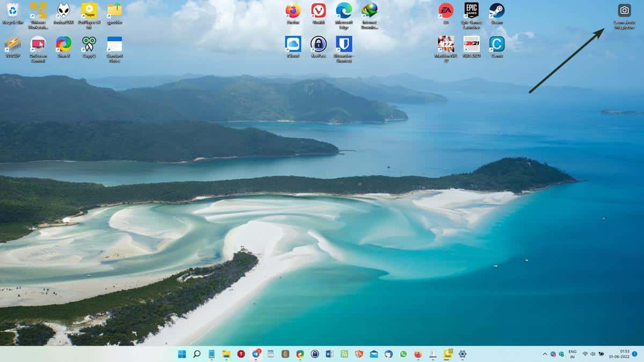Open the volume speaker tray icon
The height and width of the screenshot is (362, 644).
[x=593, y=354]
